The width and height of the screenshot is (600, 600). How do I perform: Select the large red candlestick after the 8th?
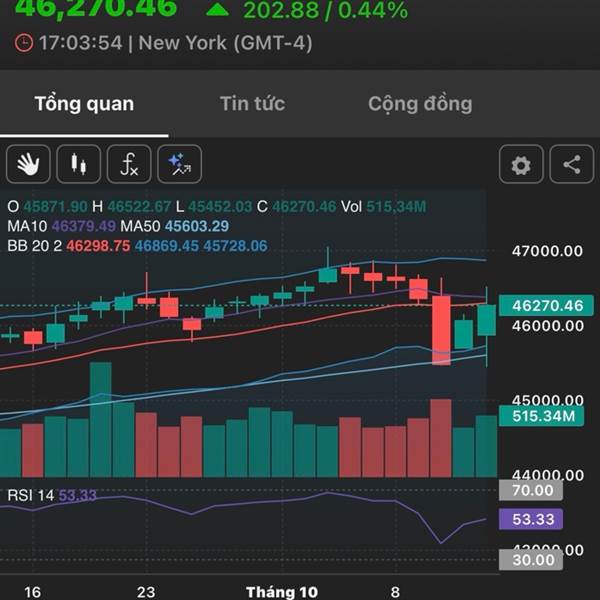click(441, 331)
